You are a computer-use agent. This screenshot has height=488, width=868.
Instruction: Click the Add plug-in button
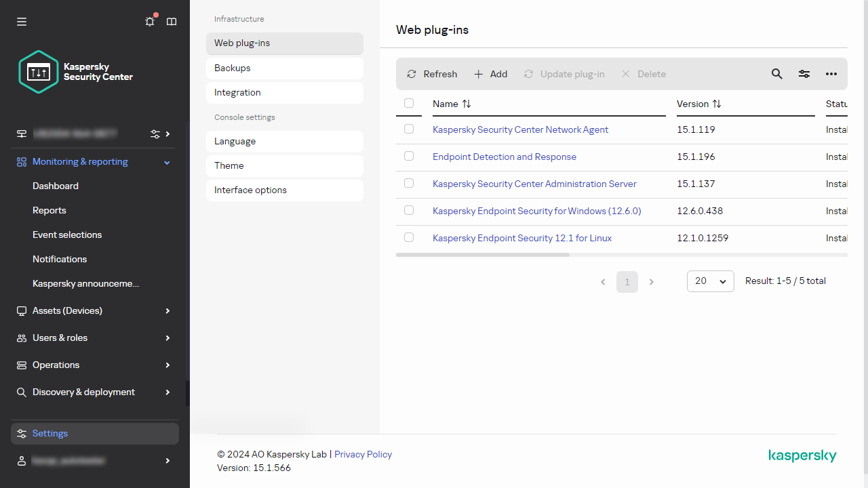point(490,74)
